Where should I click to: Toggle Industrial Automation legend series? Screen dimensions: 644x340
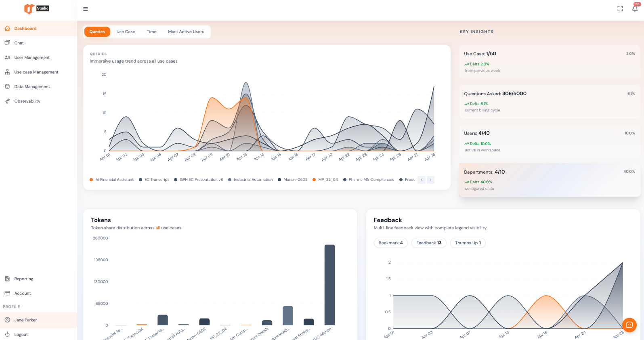250,180
